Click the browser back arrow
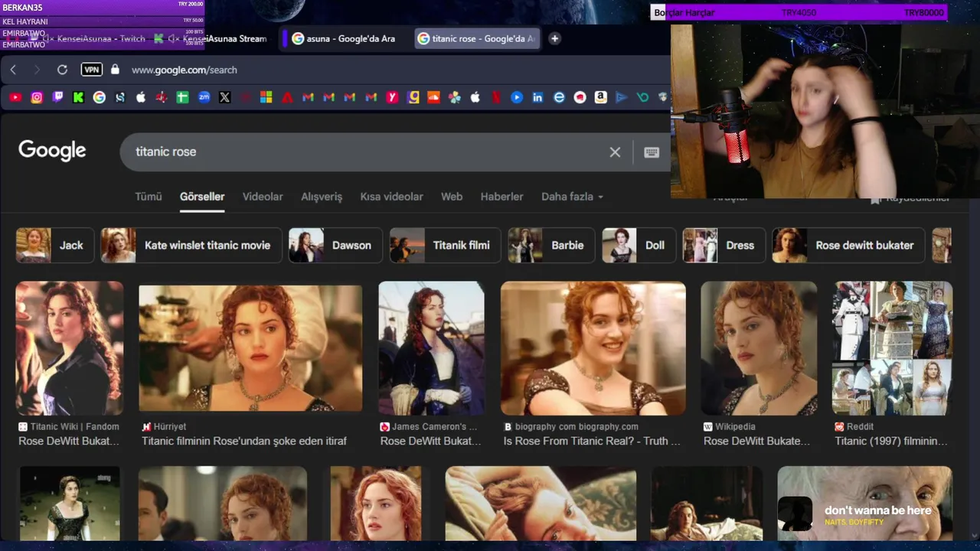 coord(13,70)
